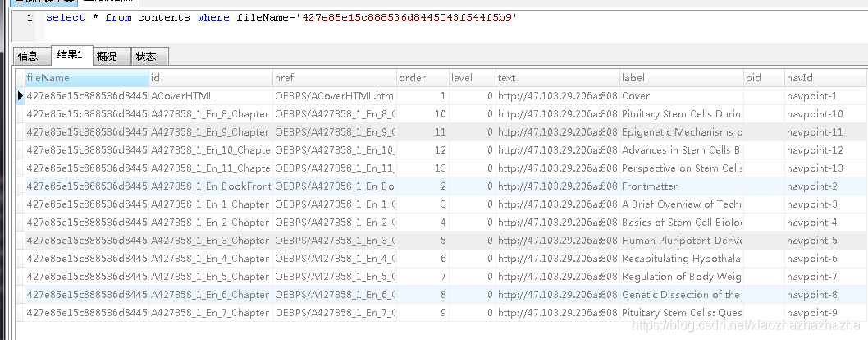Select the 'A Brief Overview of Techn' label cell
This screenshot has height=340, width=868.
click(682, 204)
